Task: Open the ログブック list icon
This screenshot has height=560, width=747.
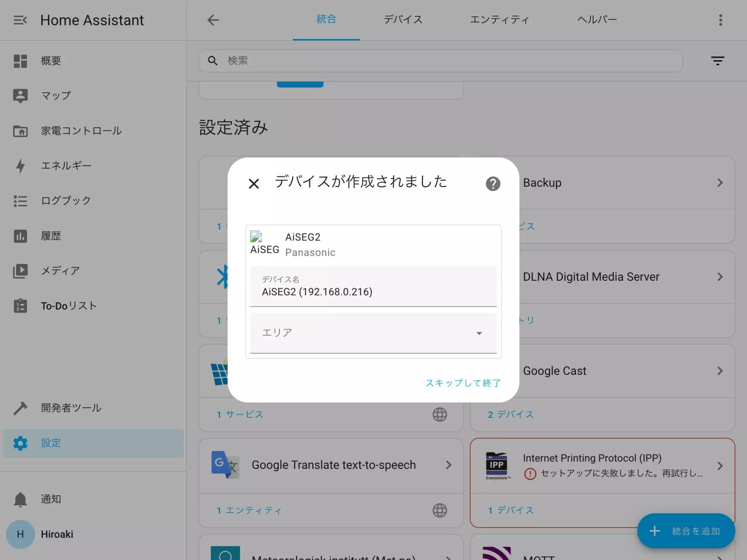Action: point(20,201)
